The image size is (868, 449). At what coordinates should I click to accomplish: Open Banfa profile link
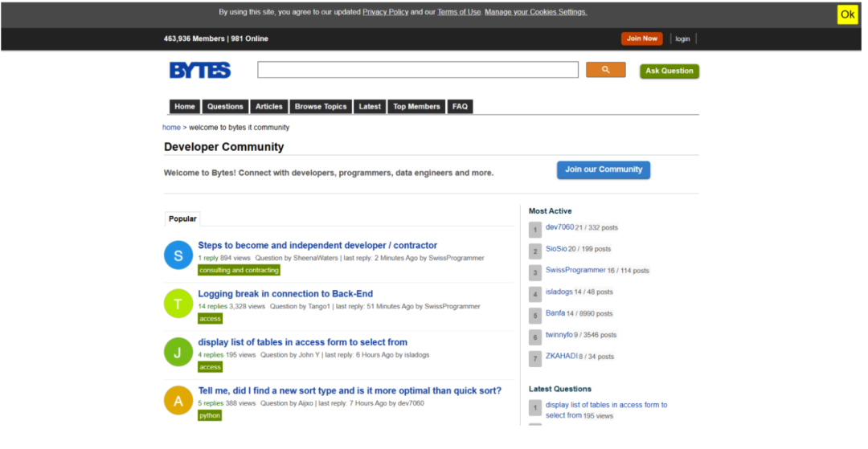pyautogui.click(x=555, y=313)
